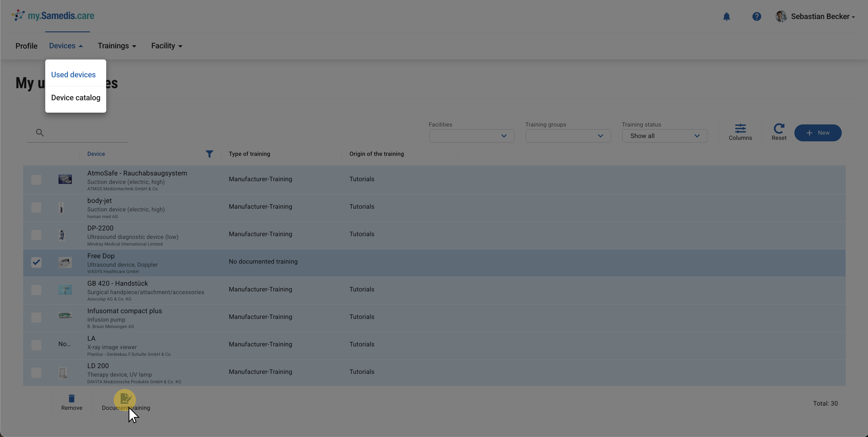Open the Columns settings icon
The image size is (868, 437).
(740, 129)
